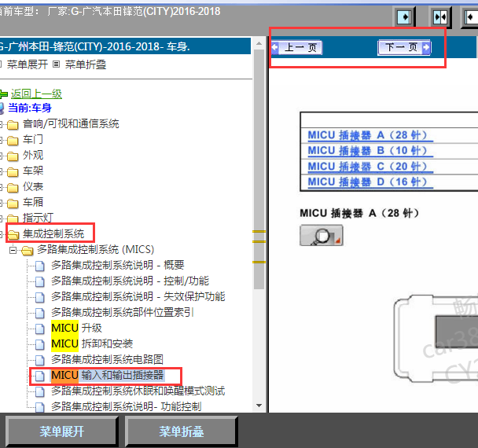
Task: Select MICU 输入和输出插接器 document
Action: (108, 375)
